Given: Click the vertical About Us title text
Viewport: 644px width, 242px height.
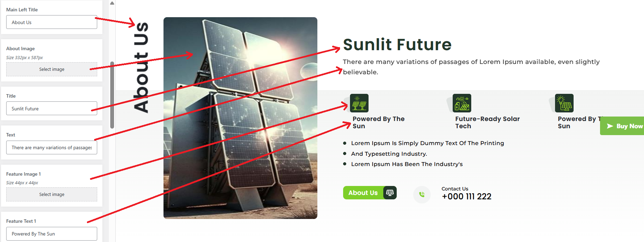Looking at the screenshot, I should (141, 68).
